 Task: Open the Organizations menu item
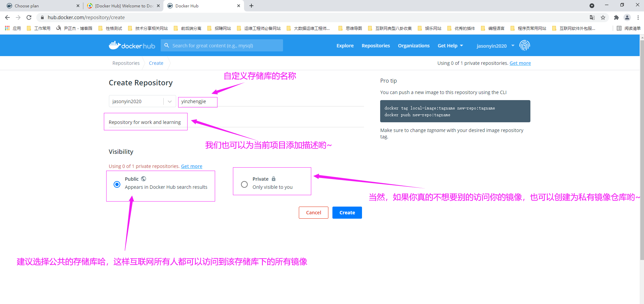413,46
